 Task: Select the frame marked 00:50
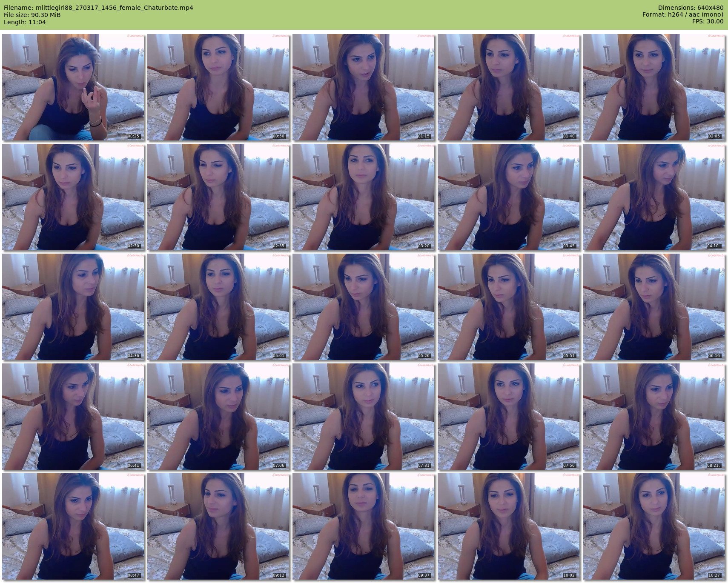pyautogui.click(x=218, y=87)
